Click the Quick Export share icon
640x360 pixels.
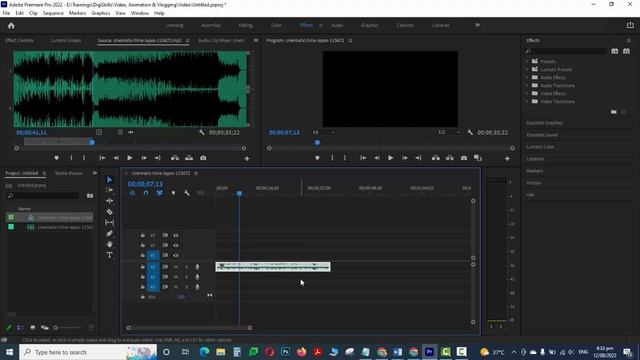click(630, 25)
